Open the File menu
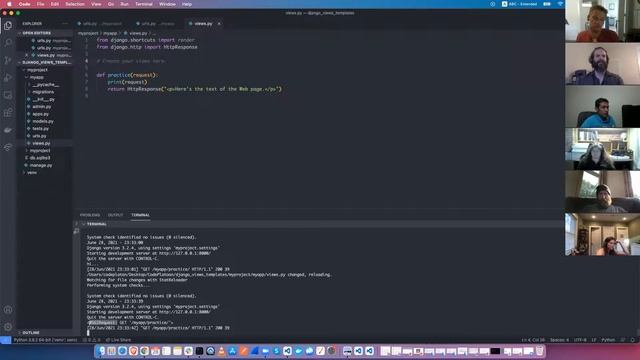Viewport: 640px width, 360px height. [40, 4]
